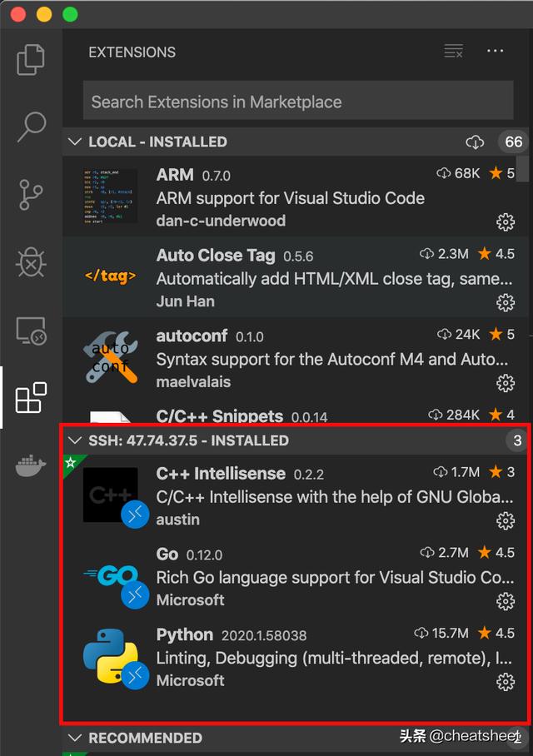Viewport: 533px width, 756px height.
Task: Click the ARM extension thumbnail
Action: (x=111, y=196)
